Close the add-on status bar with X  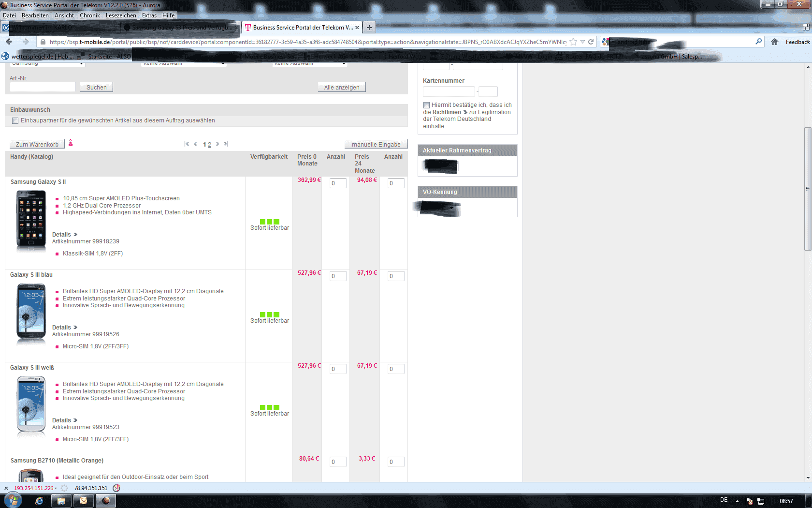pyautogui.click(x=6, y=488)
